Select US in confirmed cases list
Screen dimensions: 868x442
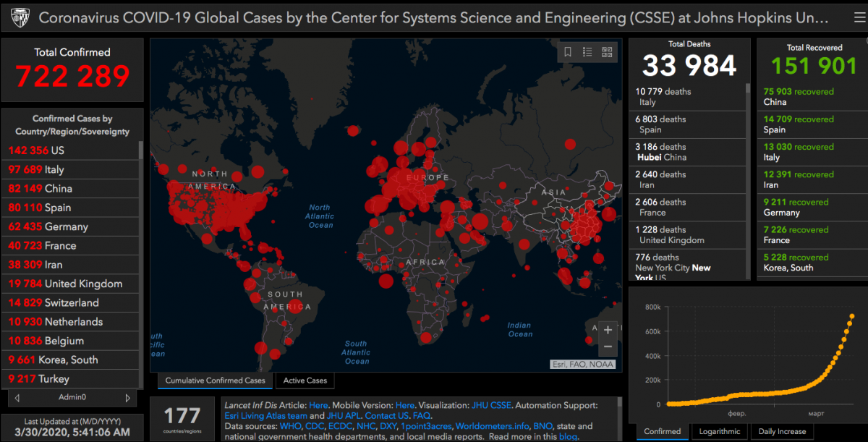[70, 150]
